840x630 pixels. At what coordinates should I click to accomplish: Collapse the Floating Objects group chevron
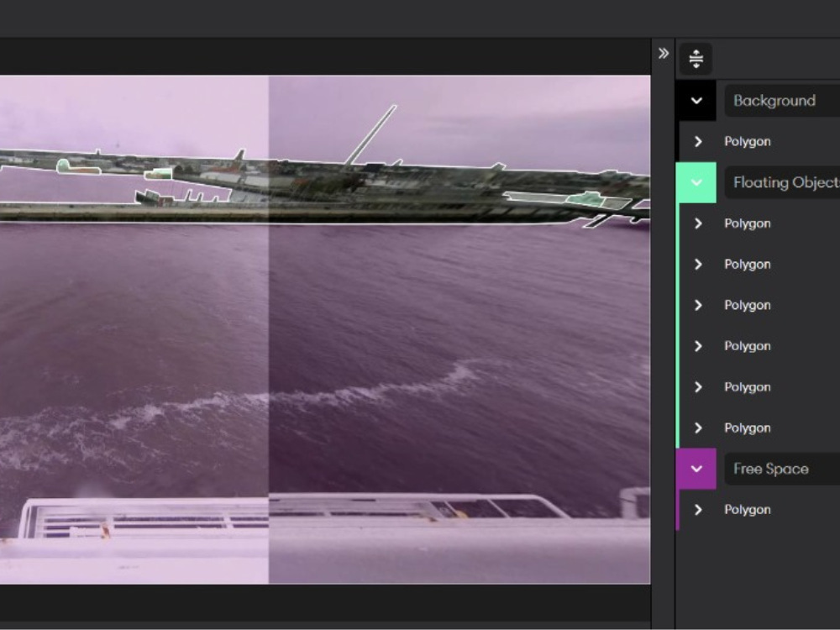696,182
